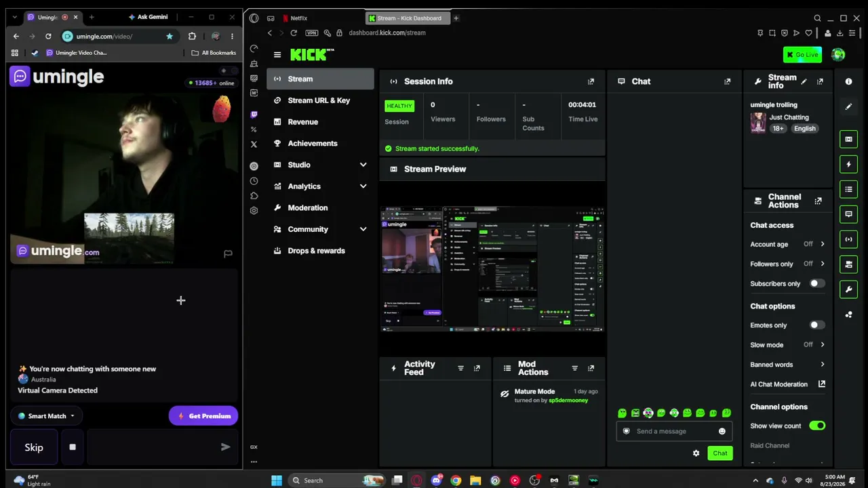The image size is (868, 488).
Task: Open Account age chat access settings
Action: [787, 244]
